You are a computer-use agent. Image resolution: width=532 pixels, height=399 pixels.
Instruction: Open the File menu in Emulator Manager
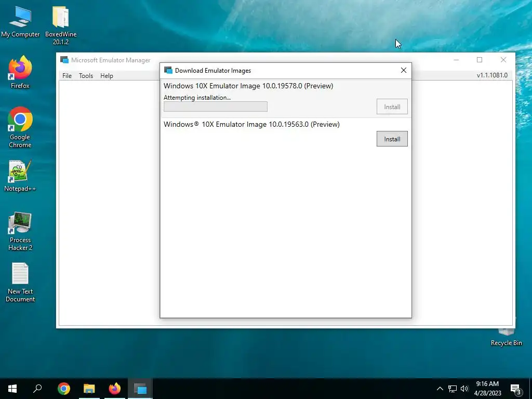(67, 76)
